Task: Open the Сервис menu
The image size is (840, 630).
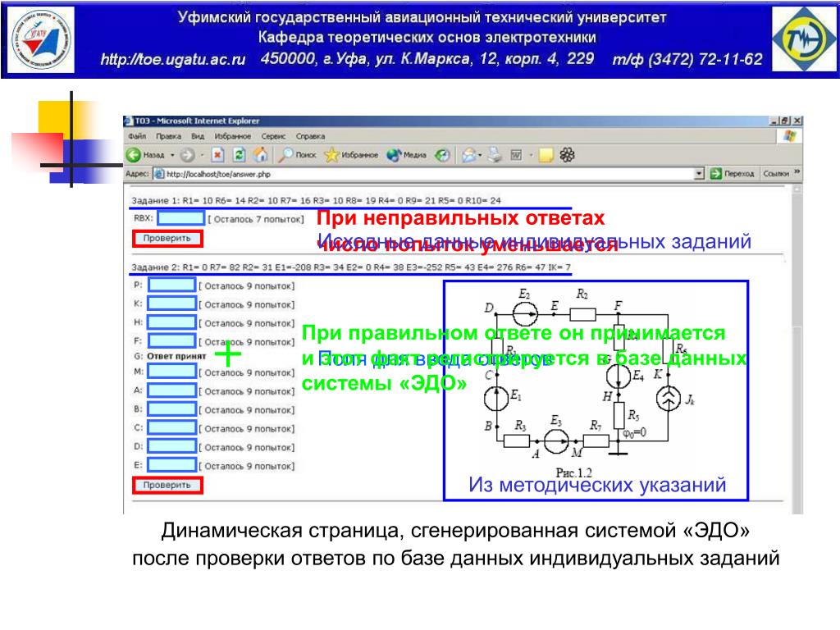Action: click(273, 136)
